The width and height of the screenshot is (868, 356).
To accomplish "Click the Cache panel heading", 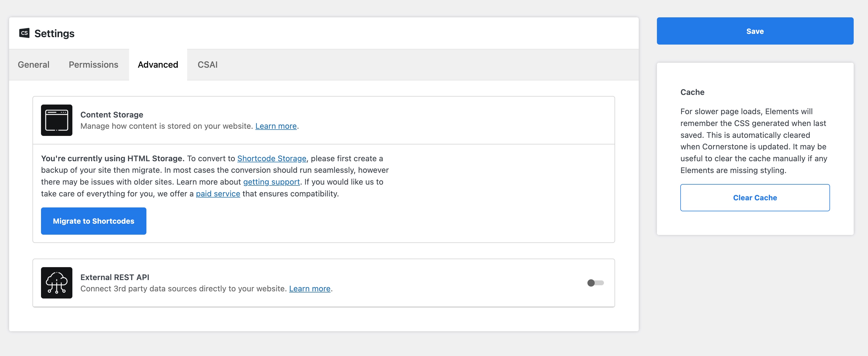I will 692,92.
